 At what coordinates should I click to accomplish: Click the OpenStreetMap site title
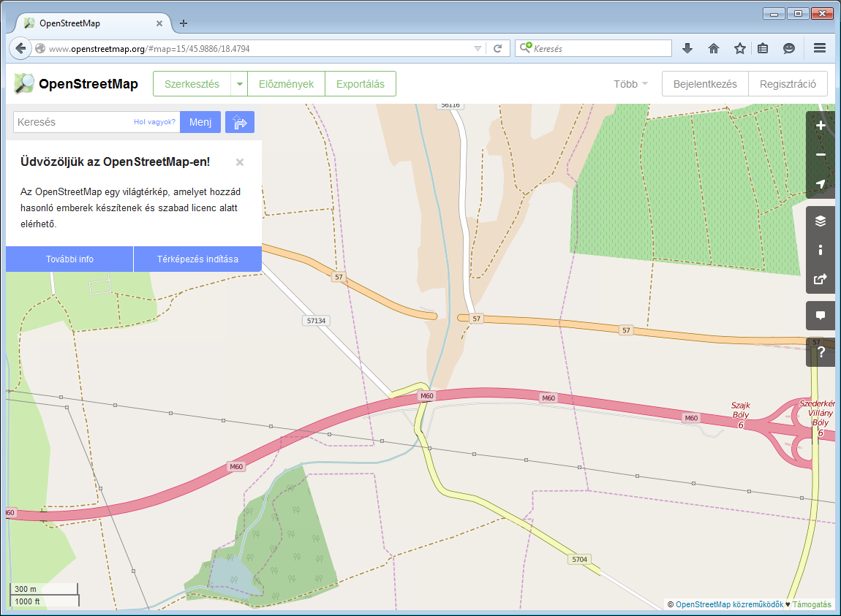pos(88,83)
